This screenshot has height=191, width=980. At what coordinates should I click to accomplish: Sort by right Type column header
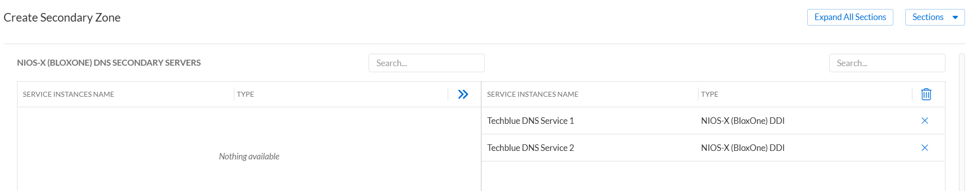point(710,94)
